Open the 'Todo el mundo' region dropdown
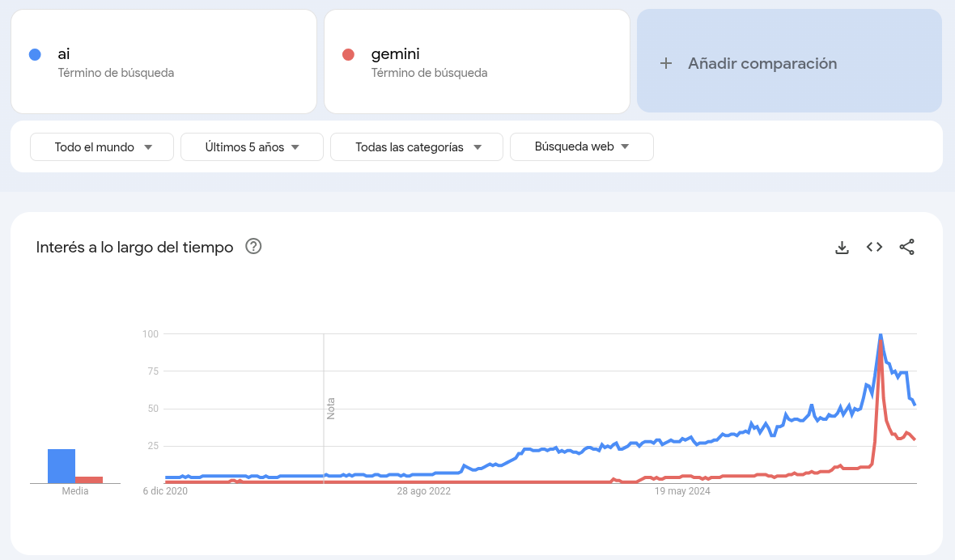The width and height of the screenshot is (955, 560). [x=101, y=146]
